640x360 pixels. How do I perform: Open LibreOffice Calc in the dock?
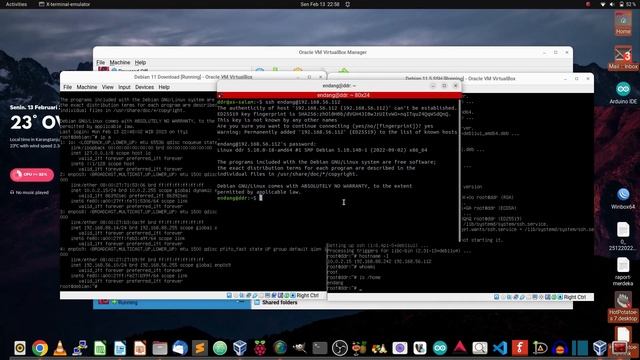point(100,348)
